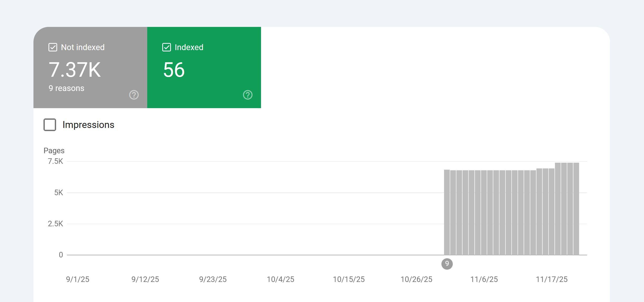The height and width of the screenshot is (302, 644).
Task: Click the 11/17/25 date label
Action: 552,279
